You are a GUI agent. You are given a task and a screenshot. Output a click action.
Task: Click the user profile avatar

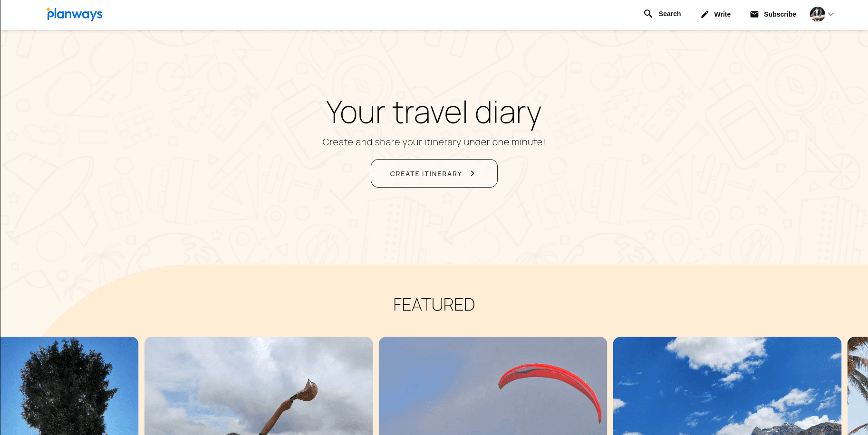click(x=818, y=14)
